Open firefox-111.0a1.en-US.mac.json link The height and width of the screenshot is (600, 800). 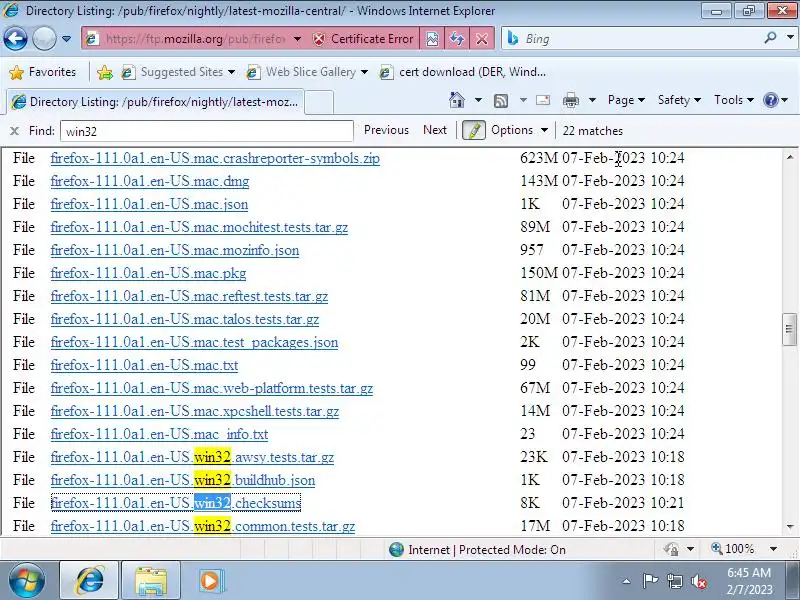(149, 204)
